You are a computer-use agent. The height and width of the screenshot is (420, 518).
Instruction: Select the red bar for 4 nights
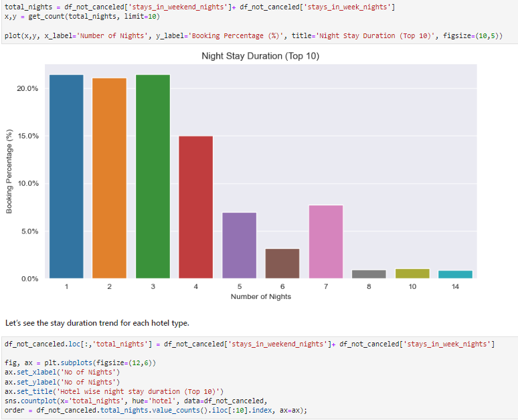tap(195, 207)
